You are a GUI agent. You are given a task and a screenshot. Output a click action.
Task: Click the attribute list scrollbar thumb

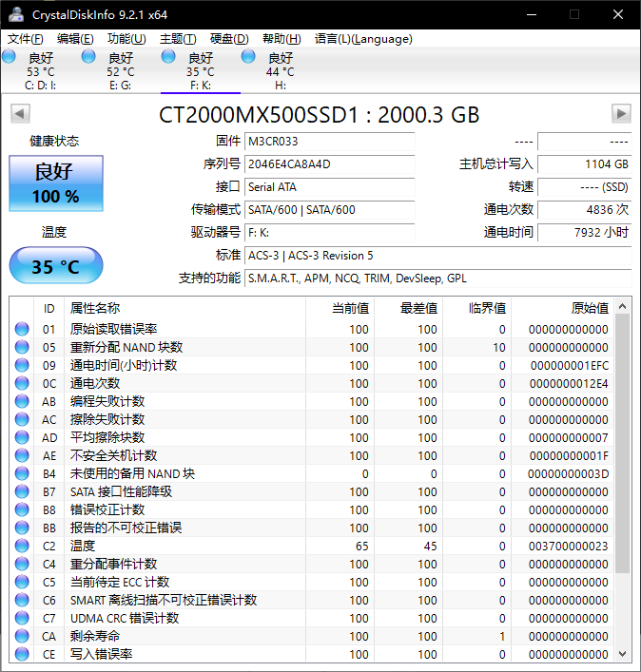(x=623, y=443)
